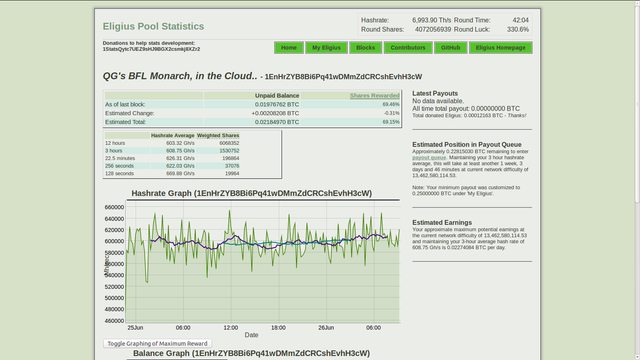Click the Balance Graph title
This screenshot has width=640, height=360.
(251, 353)
